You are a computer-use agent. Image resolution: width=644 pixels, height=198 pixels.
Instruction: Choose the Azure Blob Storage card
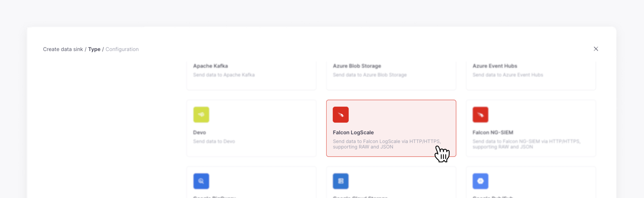pos(391,75)
